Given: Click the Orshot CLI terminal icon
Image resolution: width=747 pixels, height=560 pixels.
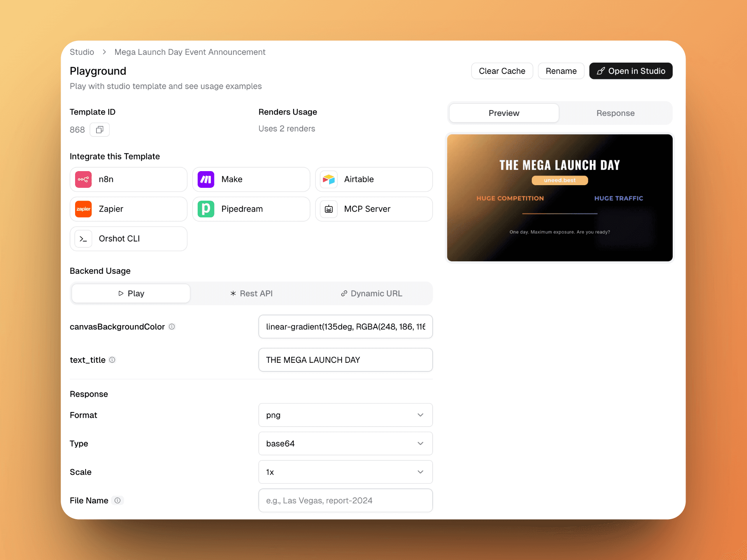Looking at the screenshot, I should point(83,239).
